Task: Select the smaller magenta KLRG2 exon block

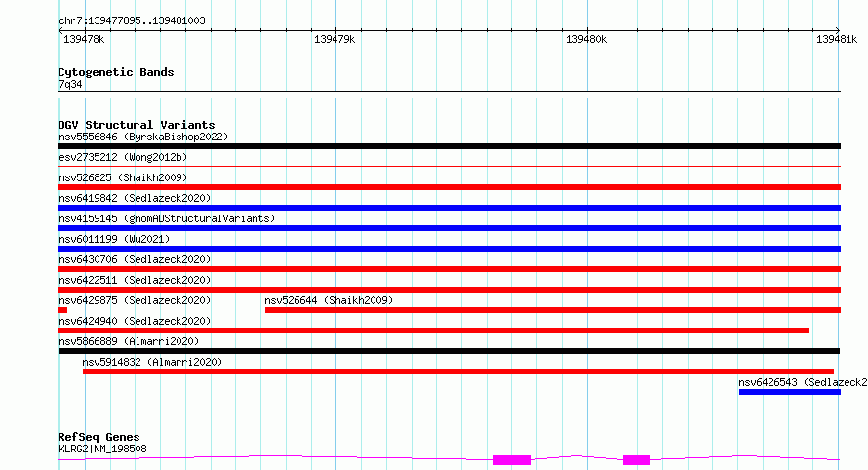Action: (x=636, y=460)
